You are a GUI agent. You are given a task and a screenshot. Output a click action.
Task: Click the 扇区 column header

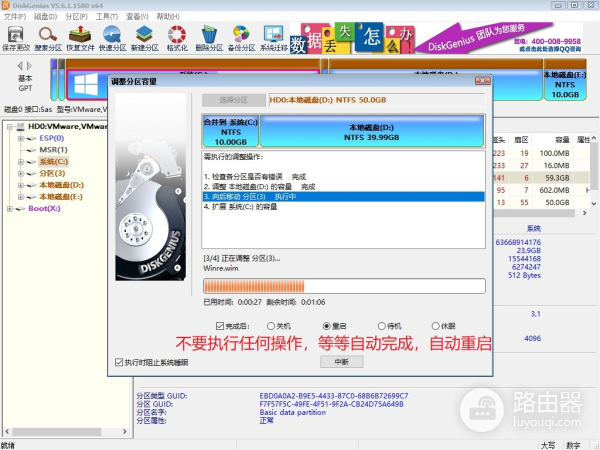point(520,140)
